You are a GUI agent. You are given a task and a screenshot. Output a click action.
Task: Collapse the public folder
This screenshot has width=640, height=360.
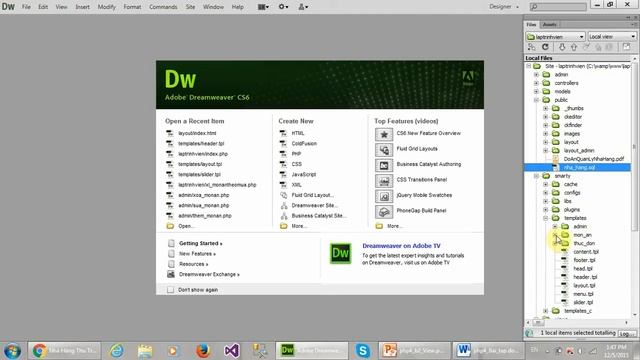[x=536, y=100]
